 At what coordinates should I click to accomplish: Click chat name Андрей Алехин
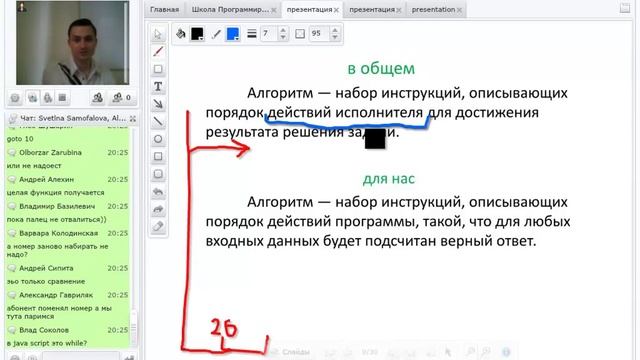47,179
